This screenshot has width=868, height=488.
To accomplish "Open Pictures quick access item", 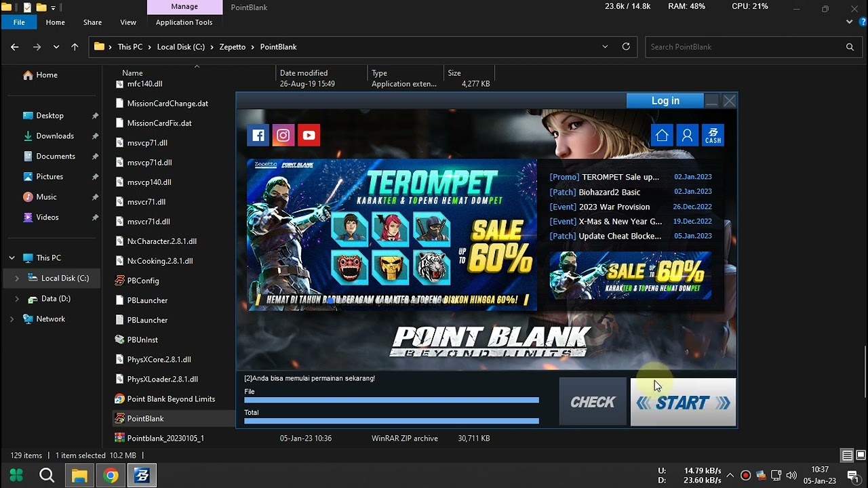I will [50, 177].
